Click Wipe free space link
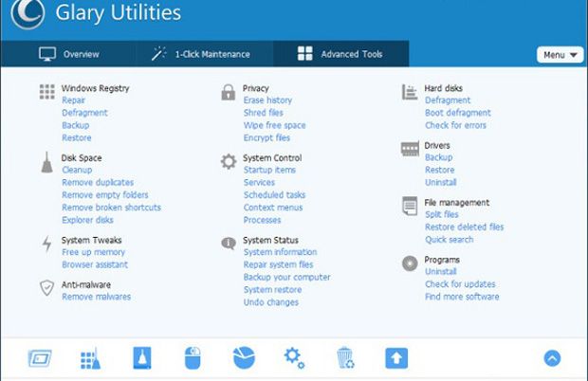588x381 pixels. [x=274, y=125]
